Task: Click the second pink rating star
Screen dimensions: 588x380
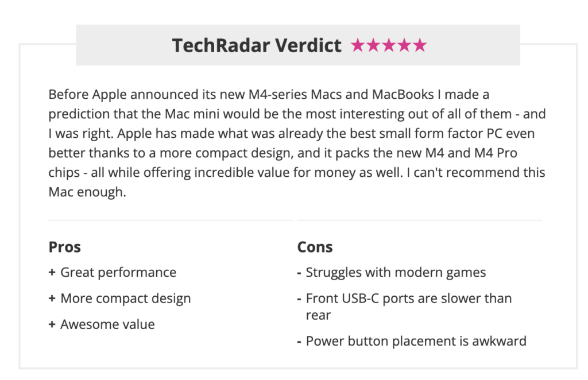Action: (373, 45)
